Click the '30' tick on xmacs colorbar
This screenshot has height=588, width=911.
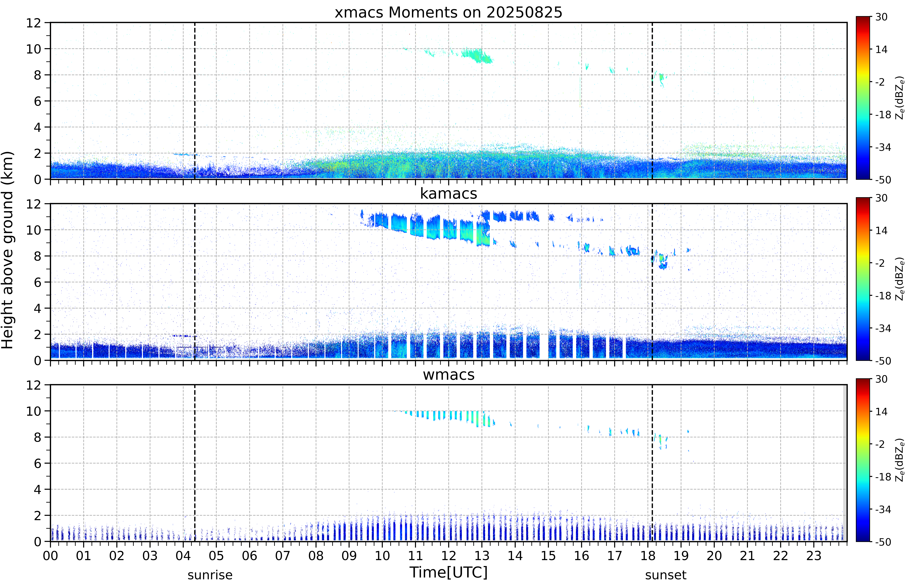pyautogui.click(x=881, y=17)
